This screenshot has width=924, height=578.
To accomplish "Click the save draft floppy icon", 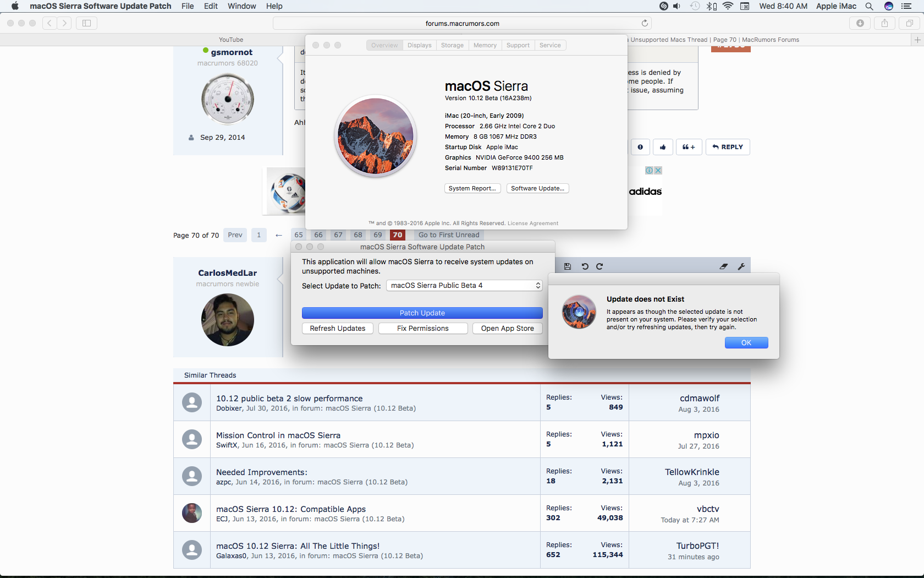I will pyautogui.click(x=568, y=266).
